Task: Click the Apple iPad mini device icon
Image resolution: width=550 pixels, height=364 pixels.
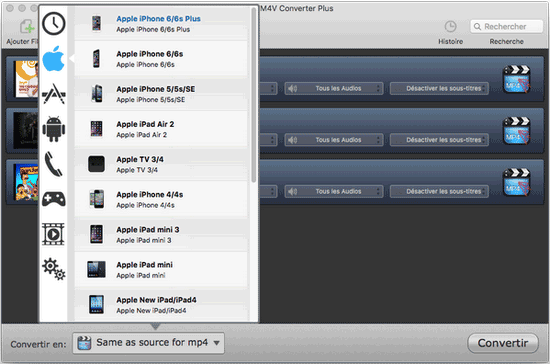Action: click(96, 269)
